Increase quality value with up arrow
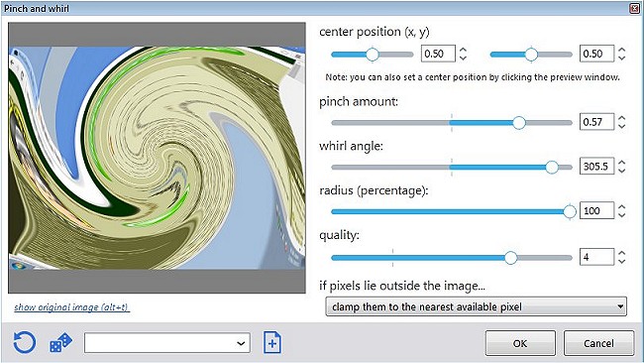Image resolution: width=644 pixels, height=363 pixels. click(622, 253)
